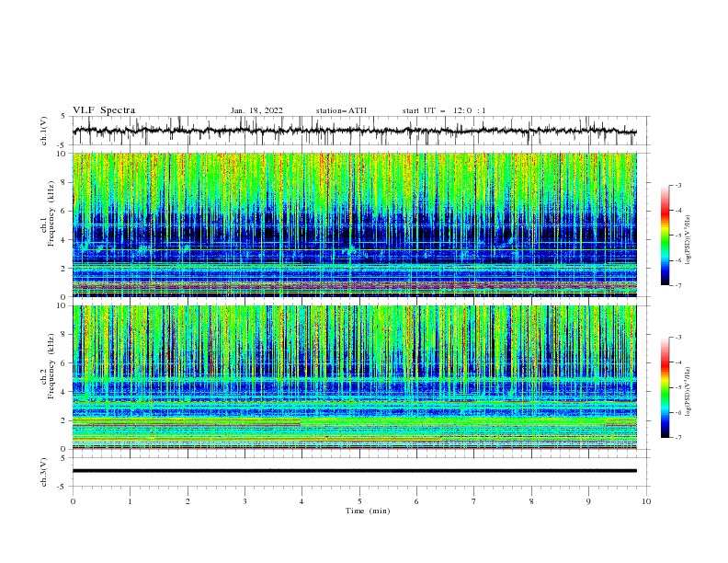Click the '5' minute tick label
728x563 pixels.
(x=359, y=501)
